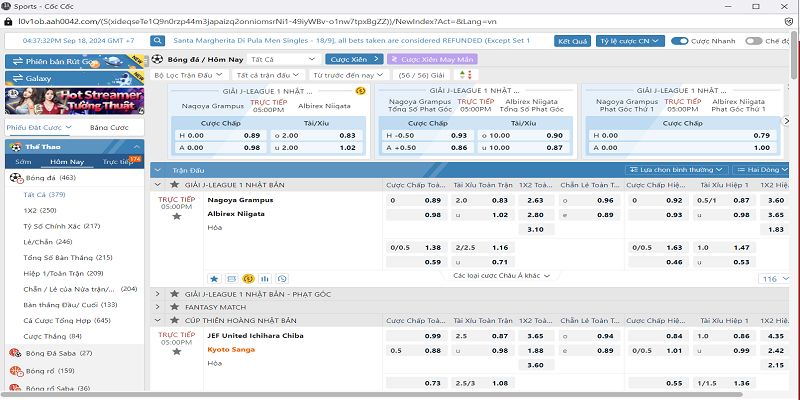Viewport: 800px width, 400px height.
Task: Click the (56 / 56) Giải leagues button
Action: [421, 75]
